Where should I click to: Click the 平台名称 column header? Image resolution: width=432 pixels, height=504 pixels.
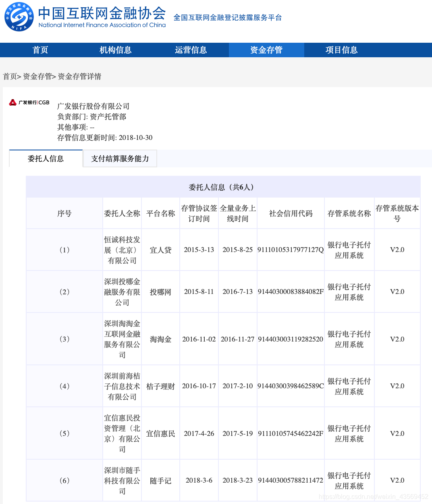pos(161,213)
